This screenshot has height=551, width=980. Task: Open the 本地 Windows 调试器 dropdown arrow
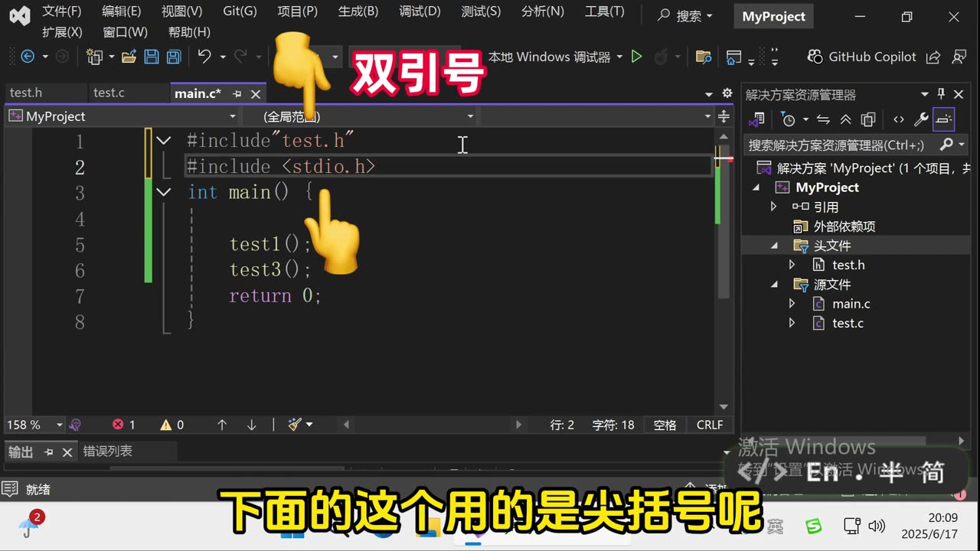click(x=619, y=57)
